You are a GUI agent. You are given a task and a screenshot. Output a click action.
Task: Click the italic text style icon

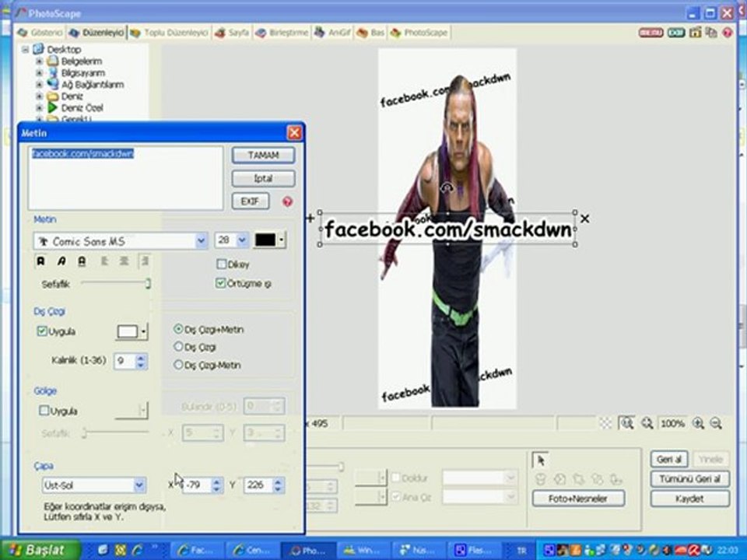tap(61, 261)
